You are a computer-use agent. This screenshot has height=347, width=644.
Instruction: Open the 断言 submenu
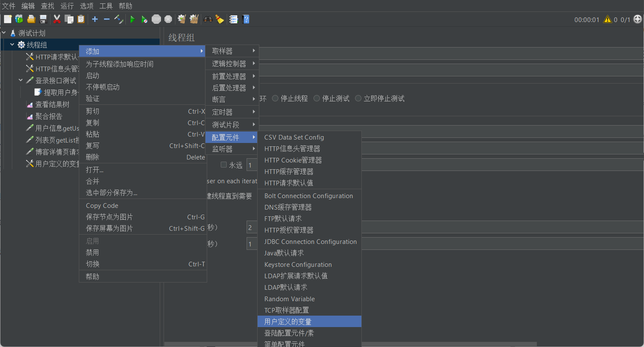(232, 99)
